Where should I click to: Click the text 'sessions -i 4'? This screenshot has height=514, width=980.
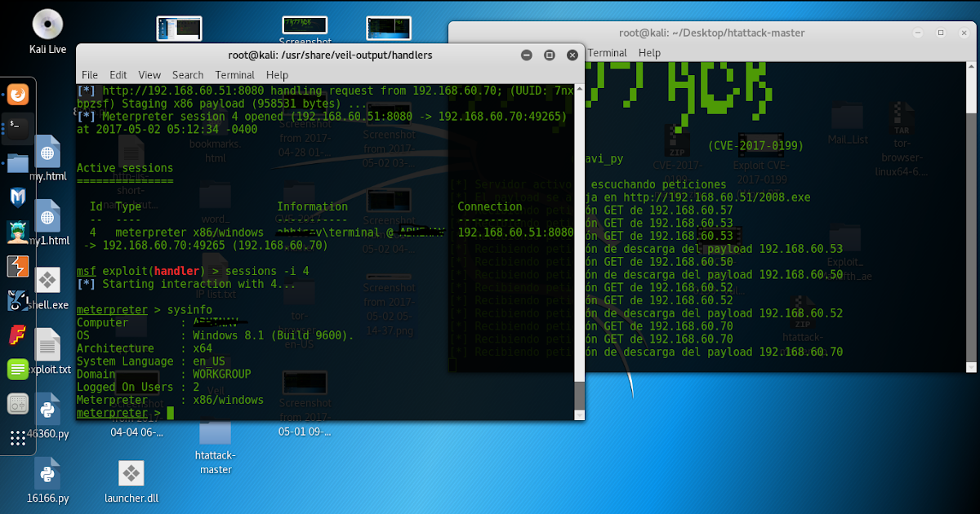click(268, 270)
